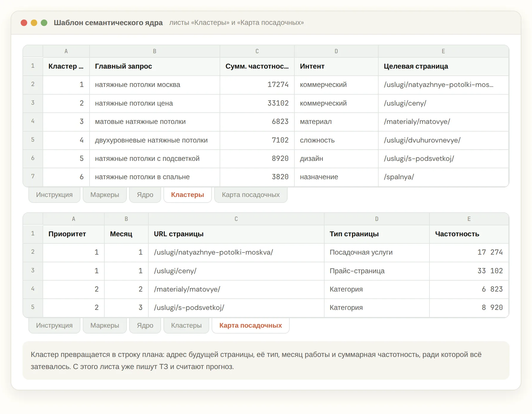Select the cell 'двухуровневые натяжные потолки'
Viewport: 532px width, 414px height.
[155, 140]
